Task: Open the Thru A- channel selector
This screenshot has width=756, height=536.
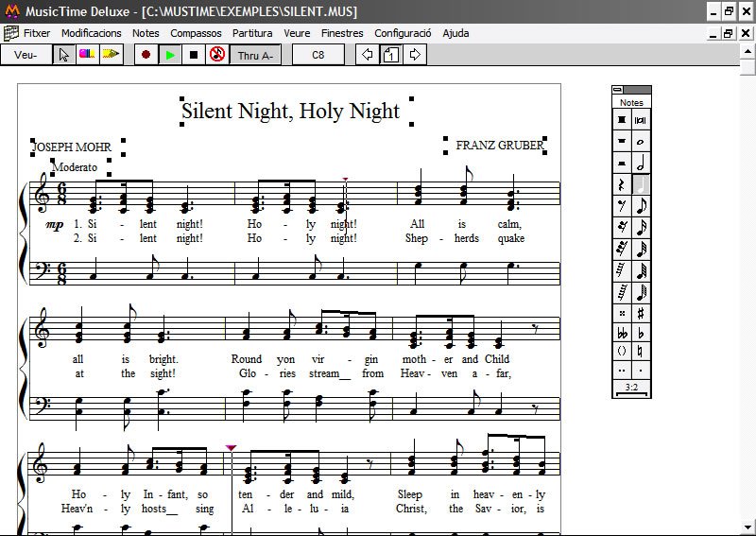Action: click(x=255, y=55)
